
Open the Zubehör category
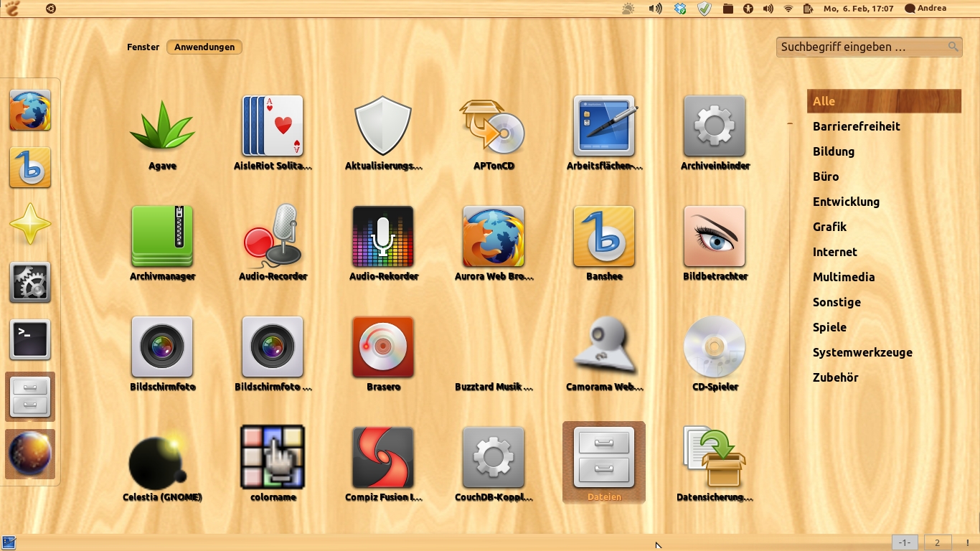pyautogui.click(x=836, y=377)
